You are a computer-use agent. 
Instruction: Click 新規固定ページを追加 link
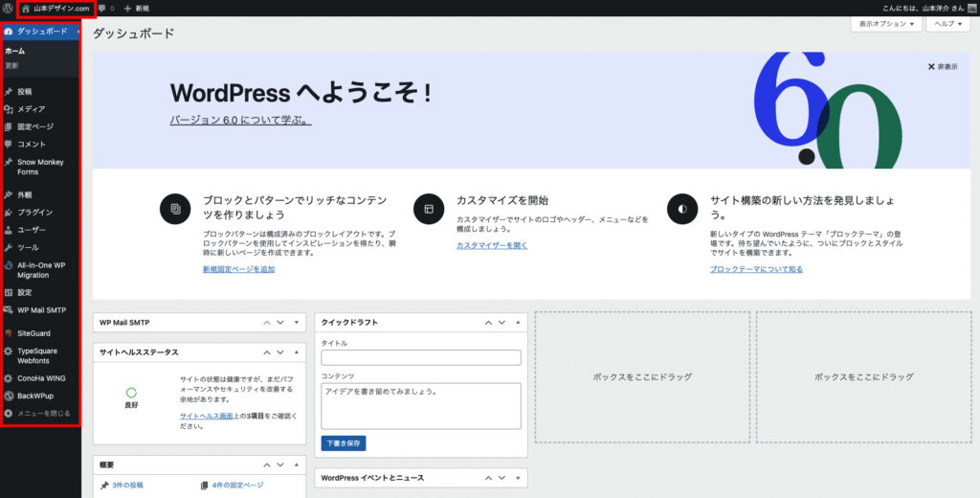pyautogui.click(x=238, y=269)
